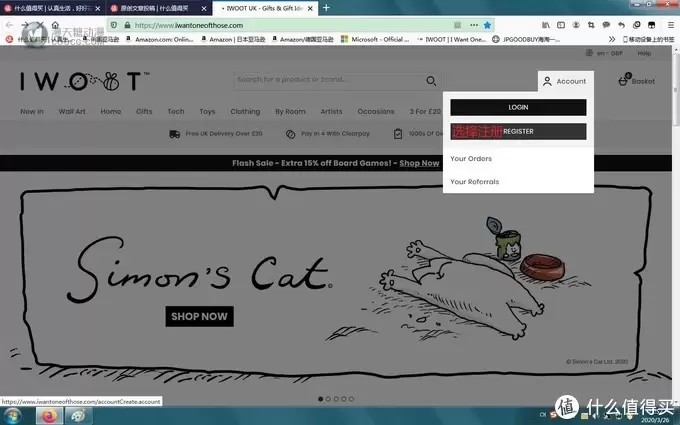Click the LOGIN button
This screenshot has width=680, height=425.
point(518,107)
